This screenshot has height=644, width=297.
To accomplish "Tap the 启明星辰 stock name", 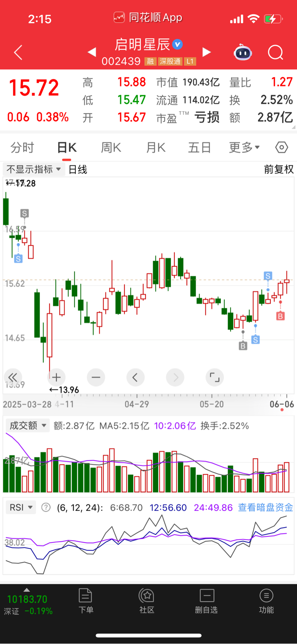I will pos(142,45).
